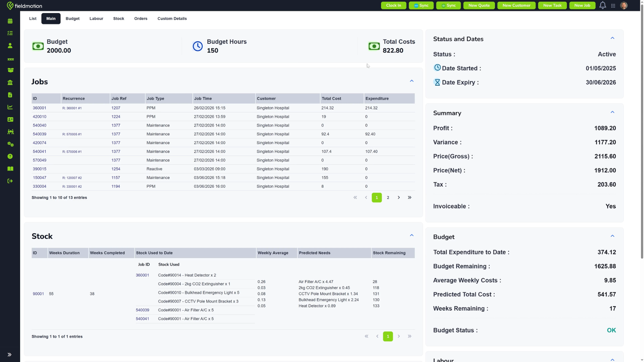Click the page vertical scrollbar
The width and height of the screenshot is (644, 362).
coord(642,134)
